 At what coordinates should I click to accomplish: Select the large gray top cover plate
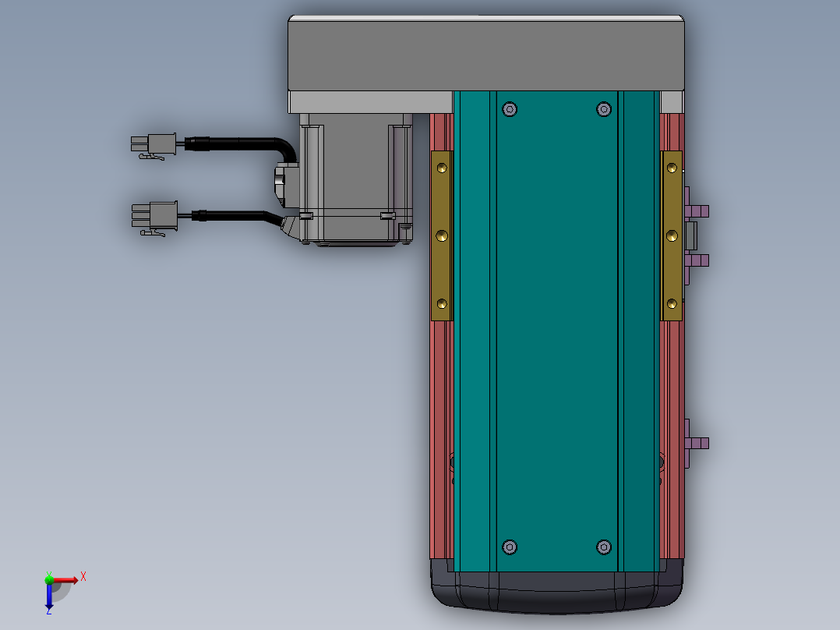tap(486, 53)
